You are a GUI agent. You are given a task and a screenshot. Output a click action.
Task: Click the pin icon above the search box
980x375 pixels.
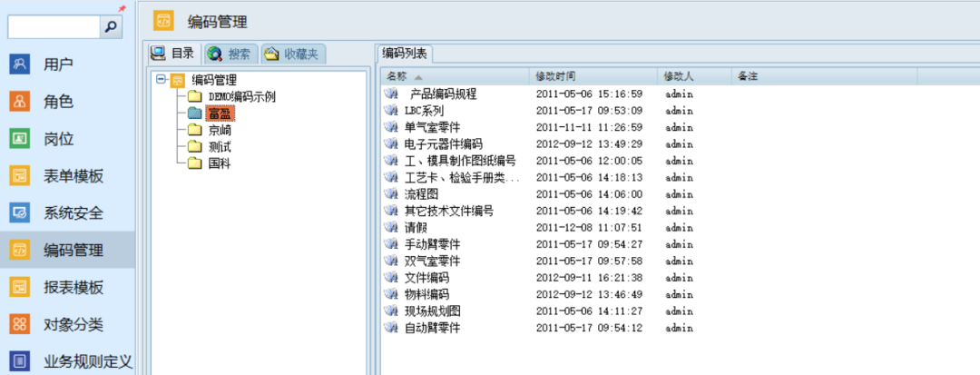(122, 8)
